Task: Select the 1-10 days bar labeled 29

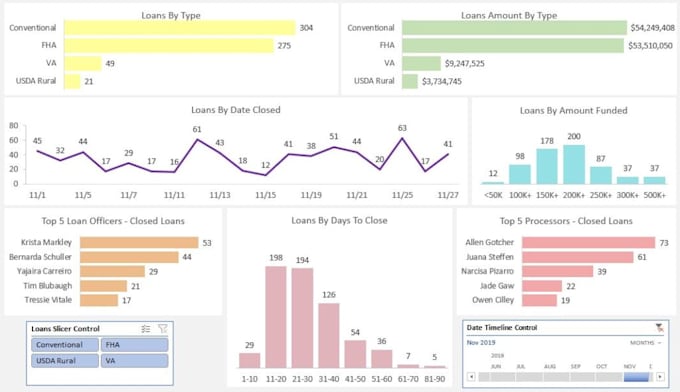Action: click(249, 360)
